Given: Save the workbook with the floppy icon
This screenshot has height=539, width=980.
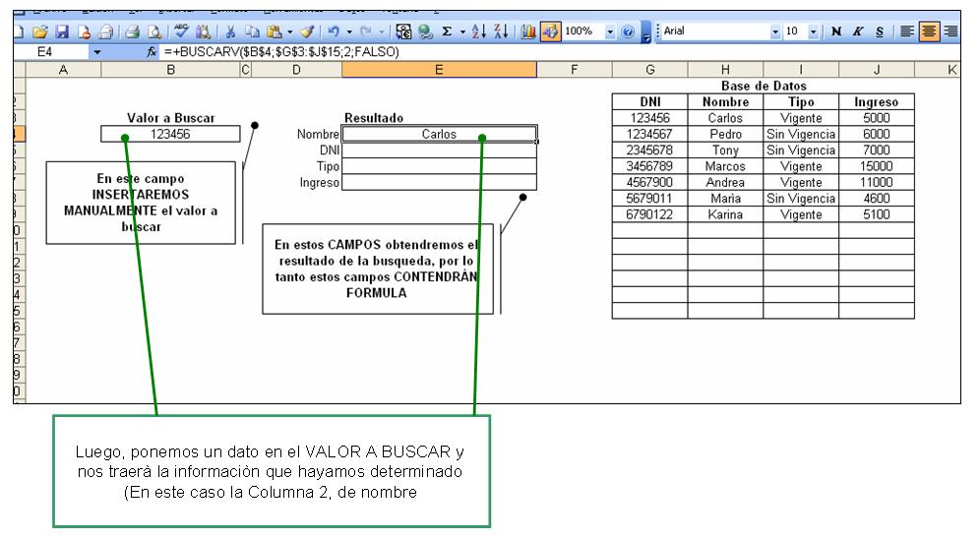Looking at the screenshot, I should click(x=61, y=31).
